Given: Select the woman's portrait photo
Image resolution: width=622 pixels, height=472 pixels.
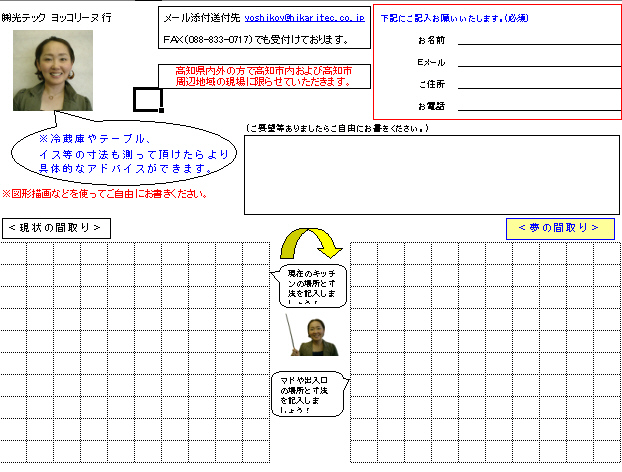Looking at the screenshot, I should tap(53, 70).
